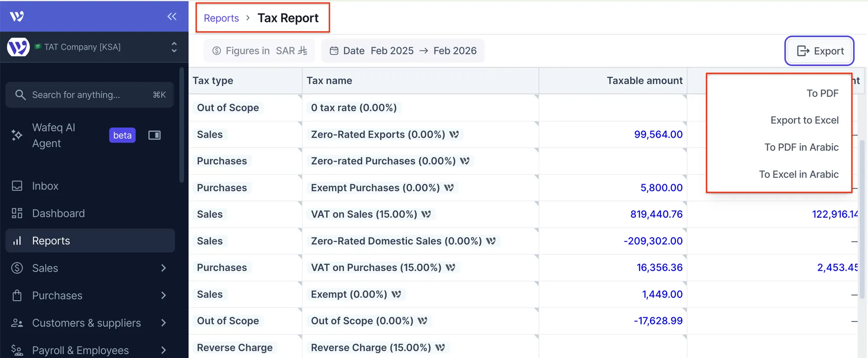
Task: Expand Payroll & Employees submenu
Action: click(x=164, y=350)
